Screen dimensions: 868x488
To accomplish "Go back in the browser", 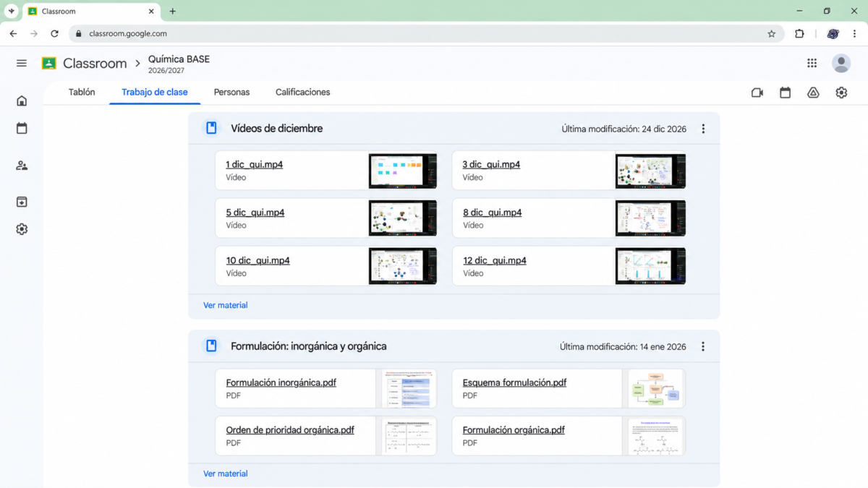I will [x=13, y=33].
